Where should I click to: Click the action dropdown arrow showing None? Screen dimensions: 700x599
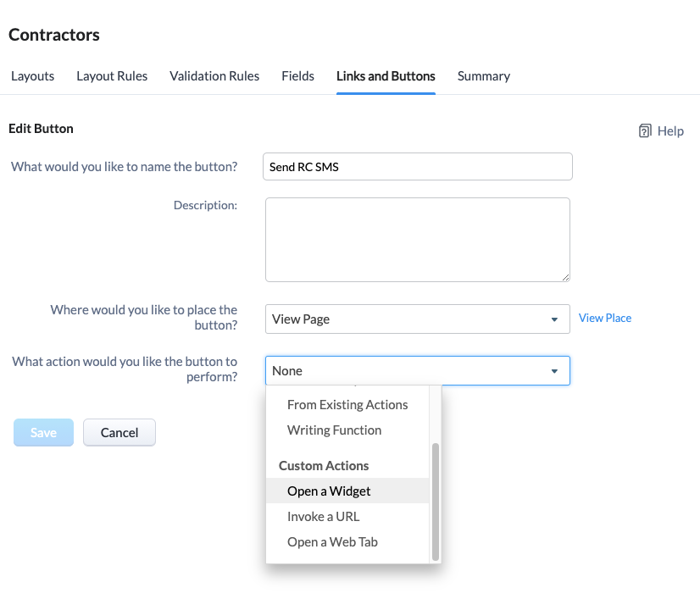554,371
